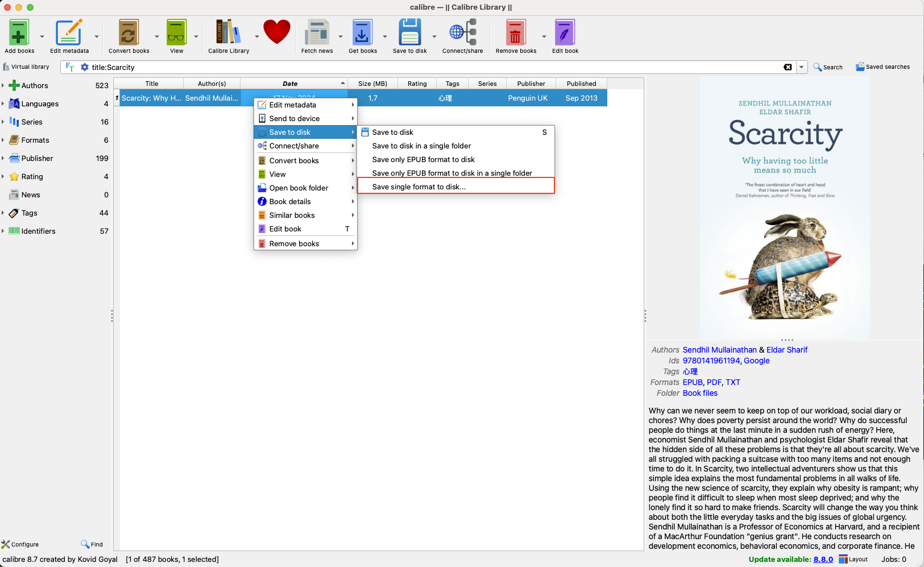
Task: Click the 8.8.0 update link
Action: click(x=823, y=559)
